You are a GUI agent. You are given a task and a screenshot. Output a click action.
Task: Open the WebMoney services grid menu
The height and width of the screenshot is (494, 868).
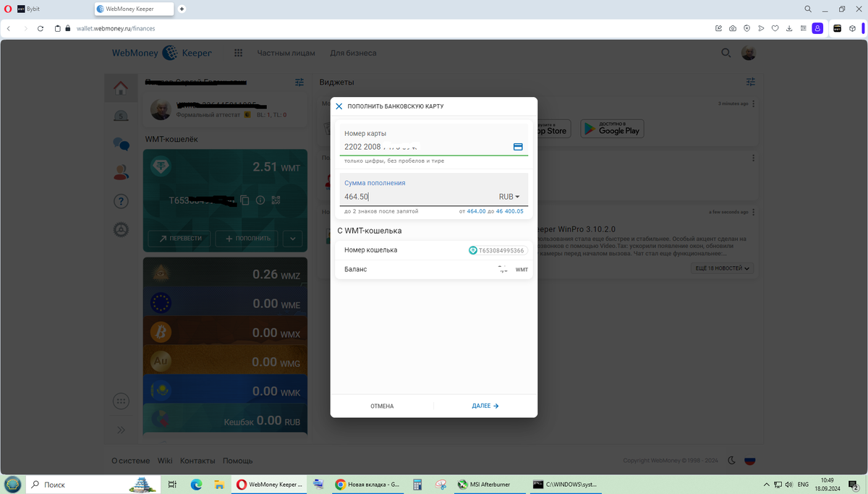tap(238, 53)
